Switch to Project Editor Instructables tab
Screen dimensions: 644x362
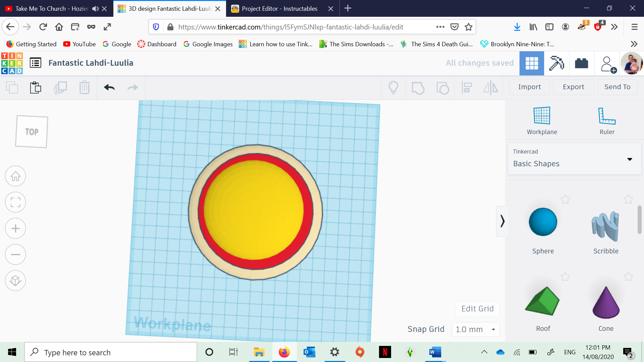(x=279, y=8)
